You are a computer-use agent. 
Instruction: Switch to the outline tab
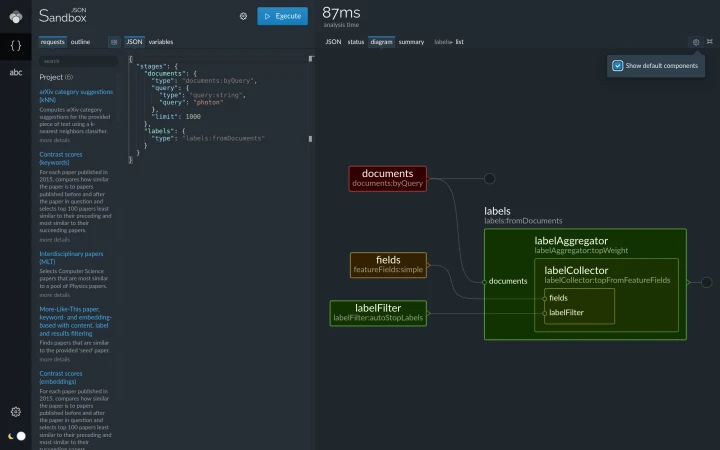click(80, 42)
